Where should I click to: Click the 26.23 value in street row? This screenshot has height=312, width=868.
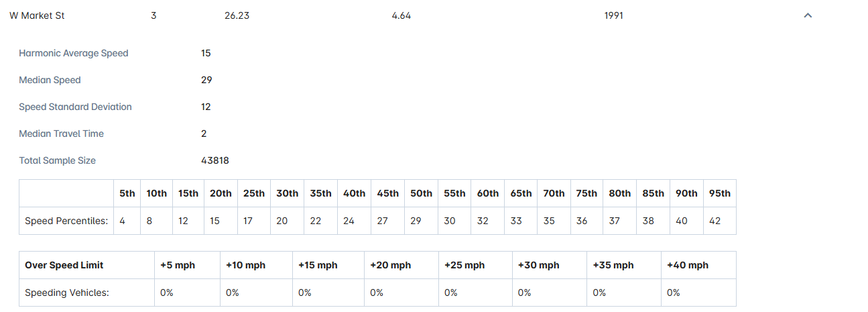pos(237,15)
